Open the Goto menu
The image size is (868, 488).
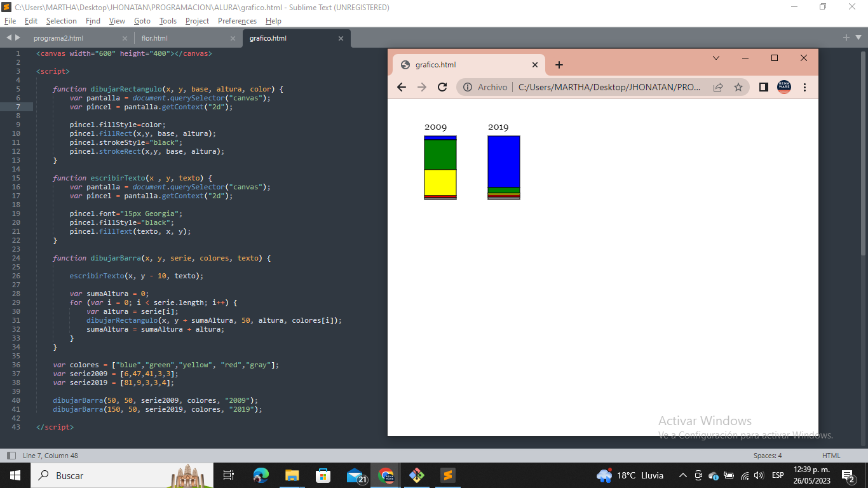[x=142, y=21]
